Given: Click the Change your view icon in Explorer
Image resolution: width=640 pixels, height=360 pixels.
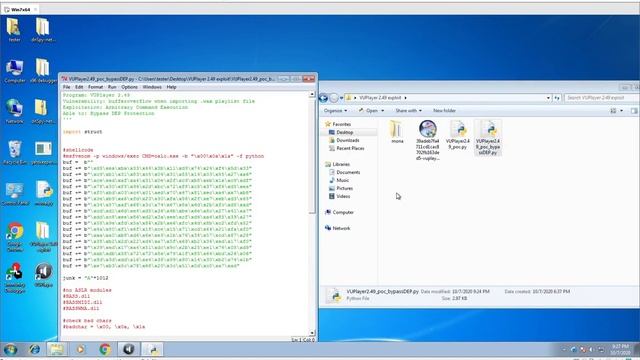Looking at the screenshot, I should (613, 111).
